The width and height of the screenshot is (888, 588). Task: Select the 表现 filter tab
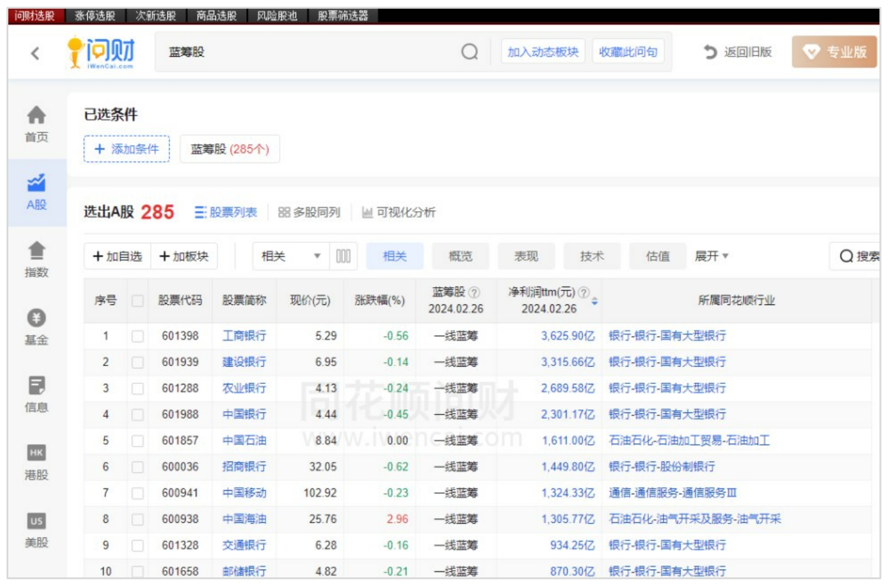[x=526, y=256]
